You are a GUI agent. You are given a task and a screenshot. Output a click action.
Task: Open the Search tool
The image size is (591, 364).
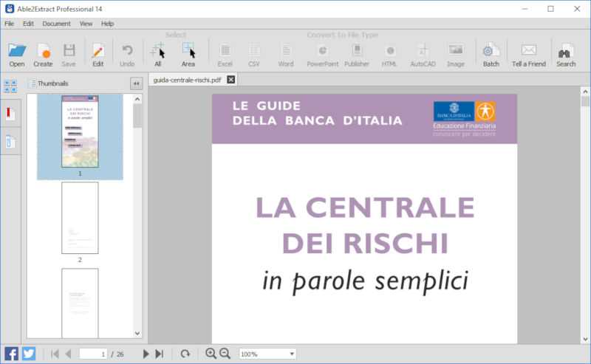[x=566, y=55]
